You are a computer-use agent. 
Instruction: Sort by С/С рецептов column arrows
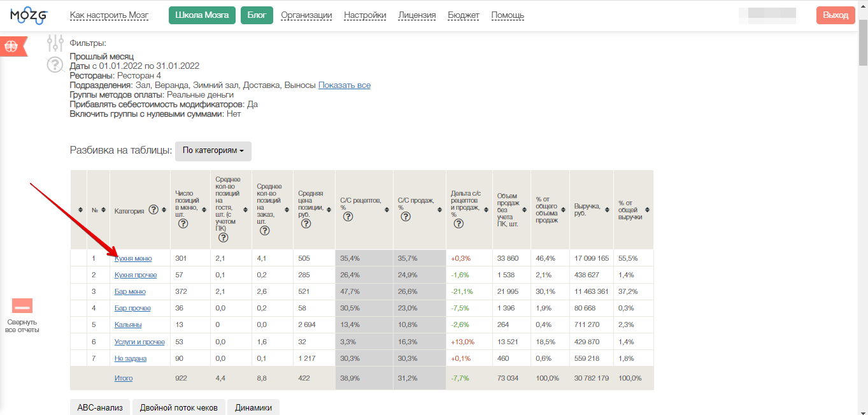(x=387, y=210)
